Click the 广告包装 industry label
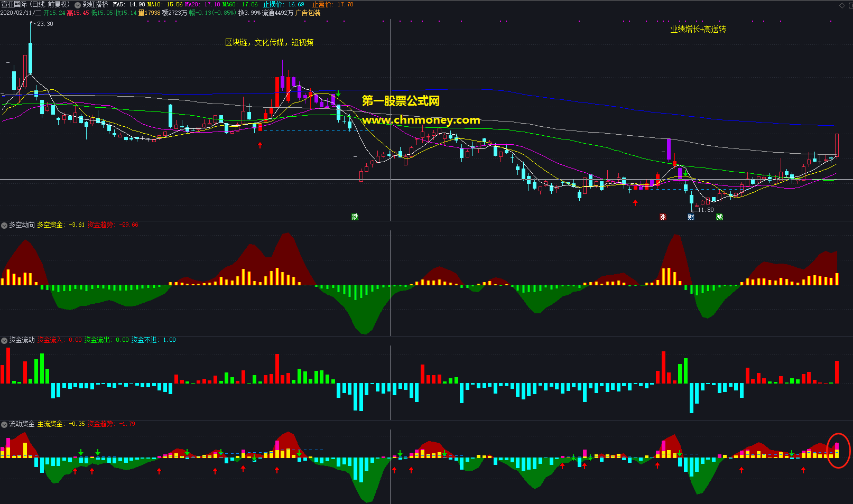This screenshot has width=853, height=504. click(x=308, y=13)
